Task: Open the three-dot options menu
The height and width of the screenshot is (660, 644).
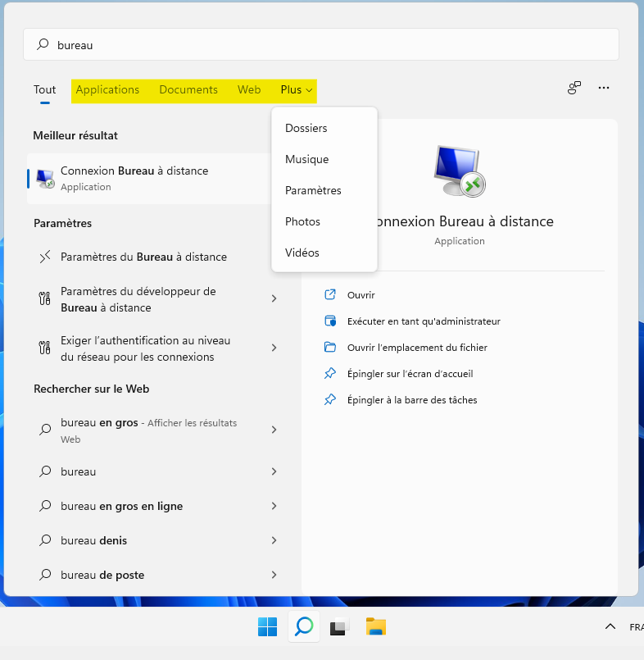Action: click(604, 88)
